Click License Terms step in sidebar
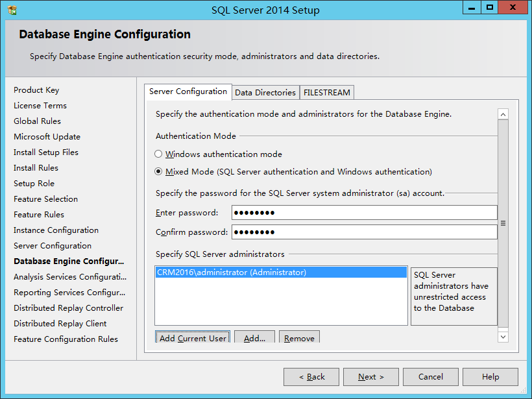Screen dimensions: 532x399 40,106
